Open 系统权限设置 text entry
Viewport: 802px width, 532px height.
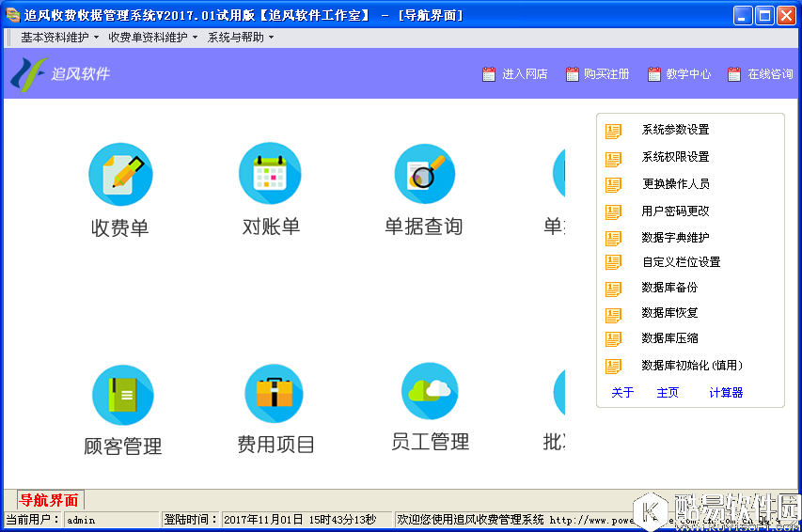point(676,157)
